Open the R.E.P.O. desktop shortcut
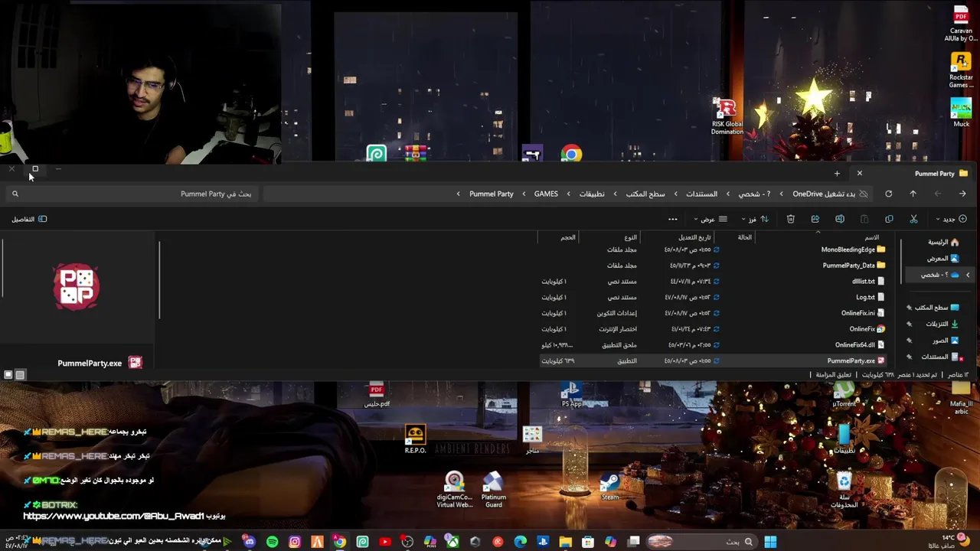This screenshot has height=551, width=980. (x=415, y=439)
